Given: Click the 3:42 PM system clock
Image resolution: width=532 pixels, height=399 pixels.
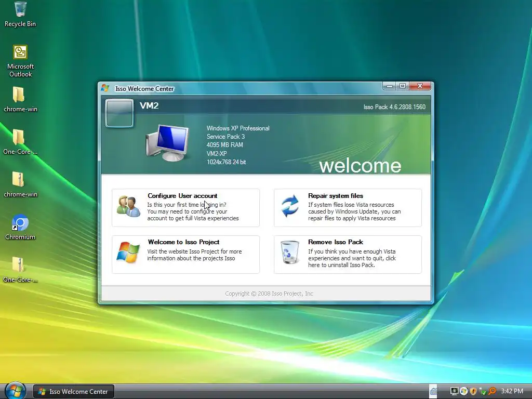Looking at the screenshot, I should click(x=512, y=391).
